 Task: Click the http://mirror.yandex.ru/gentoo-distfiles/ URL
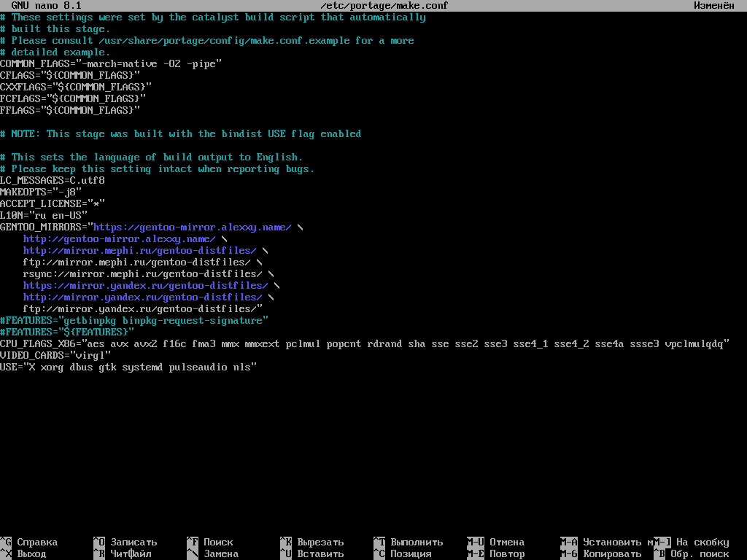coord(143,297)
